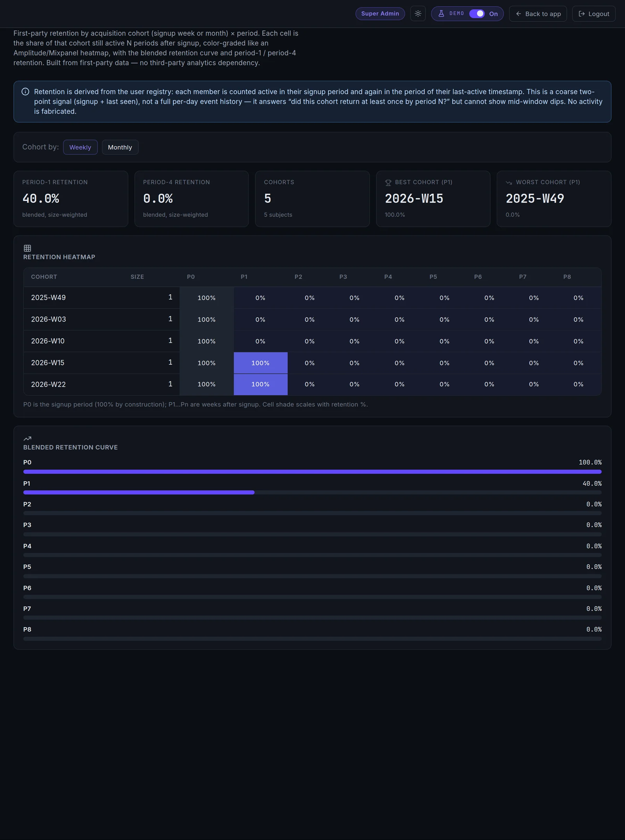Click the P1 0% cell for 2026-W03
This screenshot has height=840, width=625.
click(261, 319)
